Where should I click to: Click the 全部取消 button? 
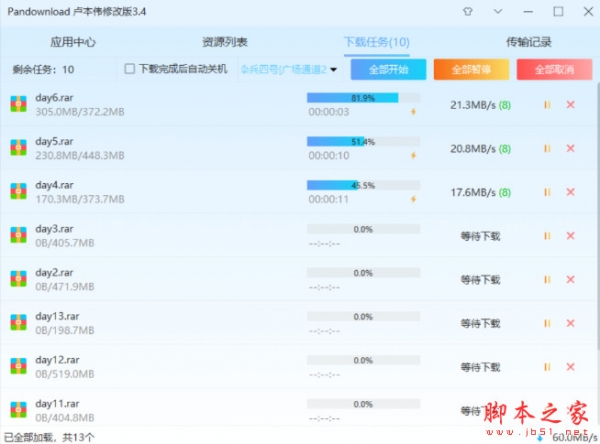point(554,69)
